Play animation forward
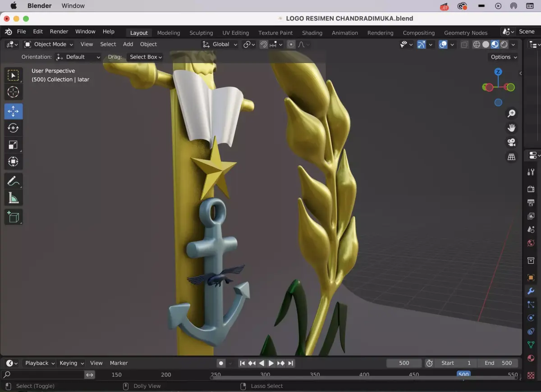This screenshot has width=541, height=392. [x=271, y=363]
